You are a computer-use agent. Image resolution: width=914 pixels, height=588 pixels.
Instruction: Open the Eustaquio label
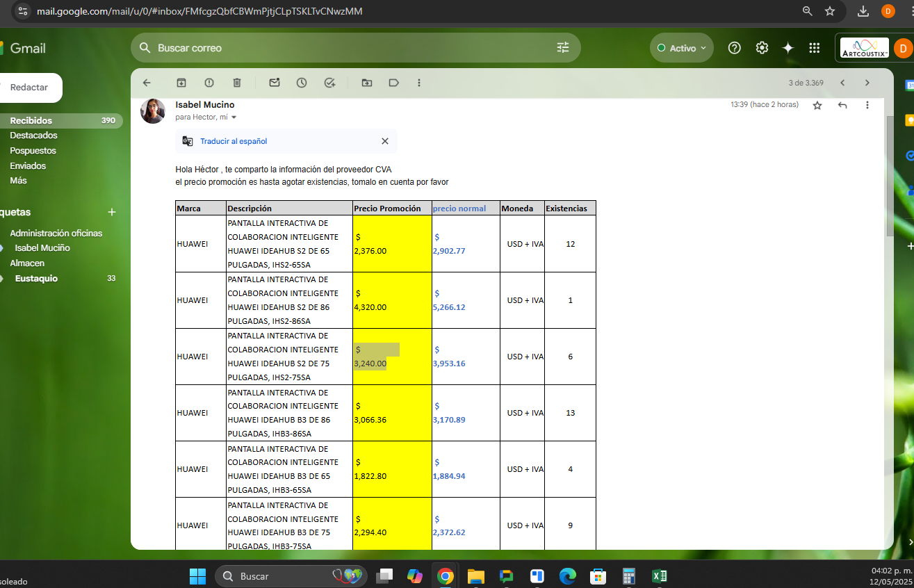tap(36, 279)
